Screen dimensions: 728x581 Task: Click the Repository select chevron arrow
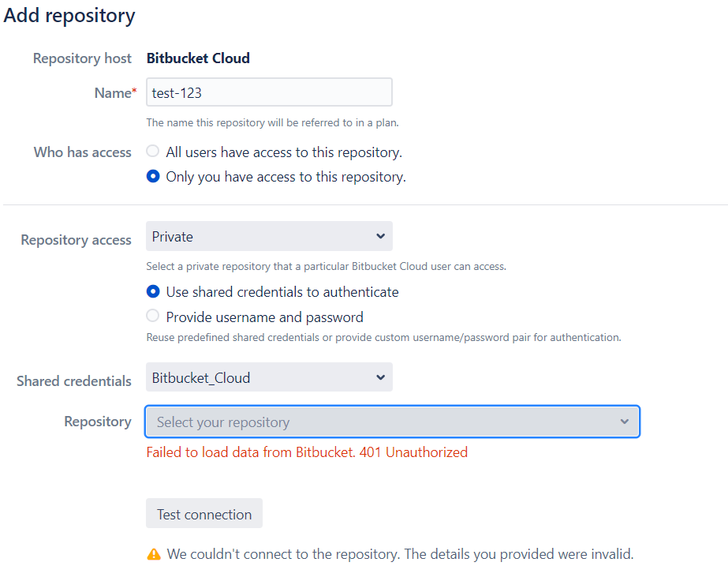click(625, 422)
